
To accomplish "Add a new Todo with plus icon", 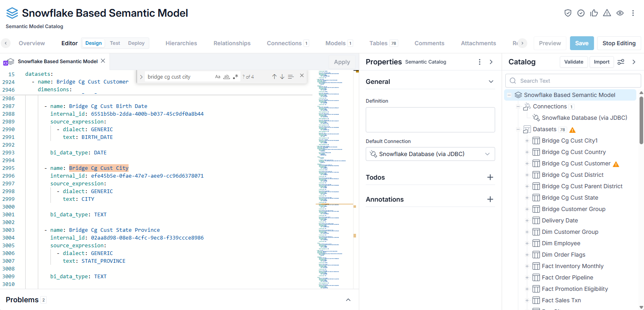I will click(490, 177).
